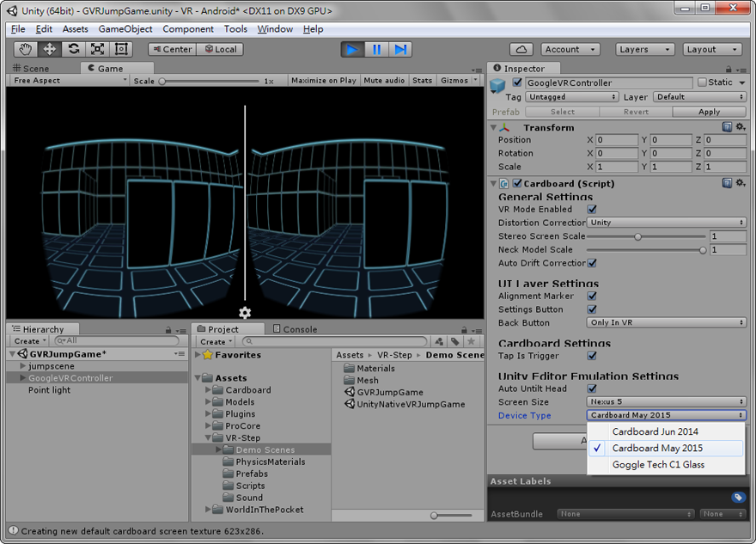This screenshot has width=756, height=544.
Task: Open the Layout dropdown
Action: tap(711, 49)
